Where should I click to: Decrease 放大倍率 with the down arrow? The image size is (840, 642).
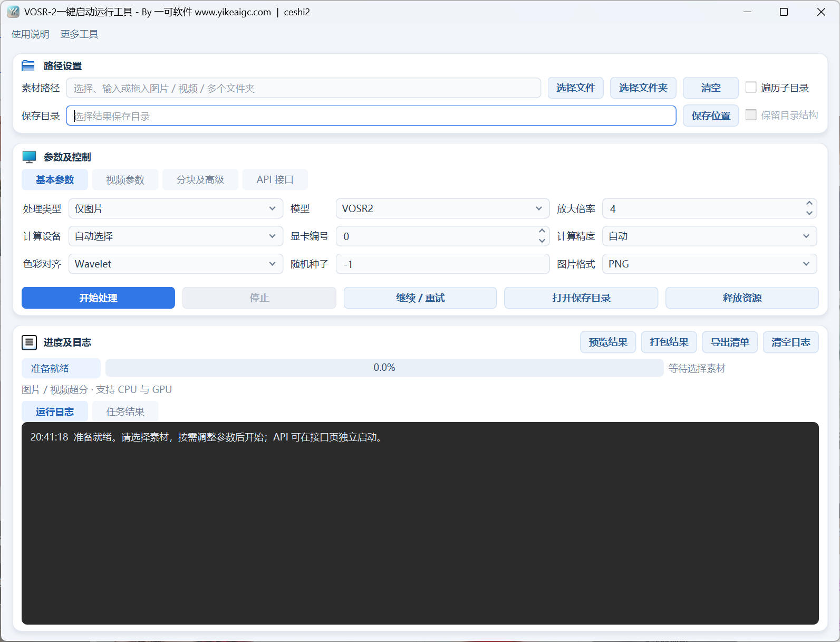pyautogui.click(x=809, y=214)
